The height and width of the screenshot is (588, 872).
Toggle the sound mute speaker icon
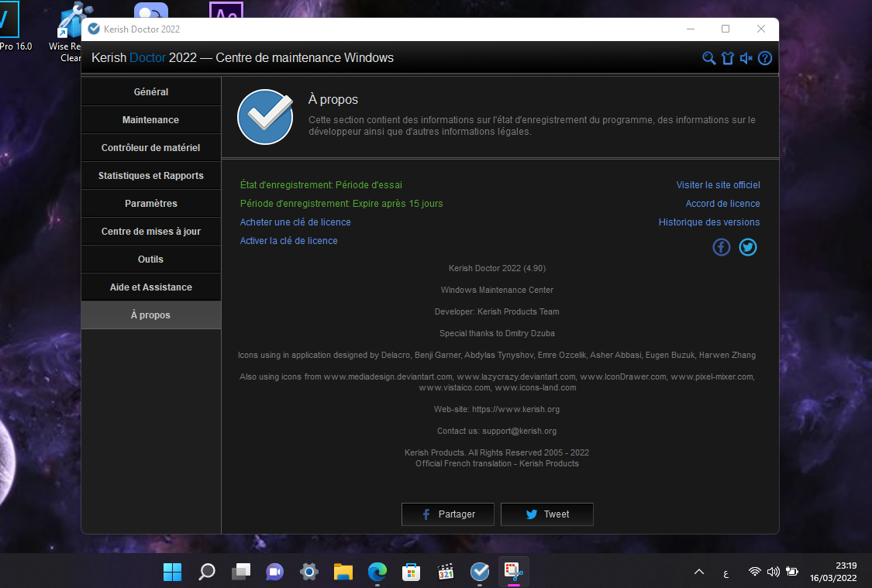point(746,58)
